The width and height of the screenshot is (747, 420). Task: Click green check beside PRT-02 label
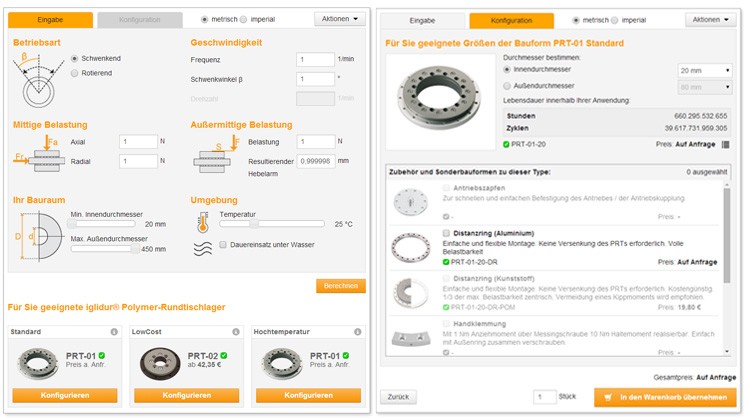[224, 355]
